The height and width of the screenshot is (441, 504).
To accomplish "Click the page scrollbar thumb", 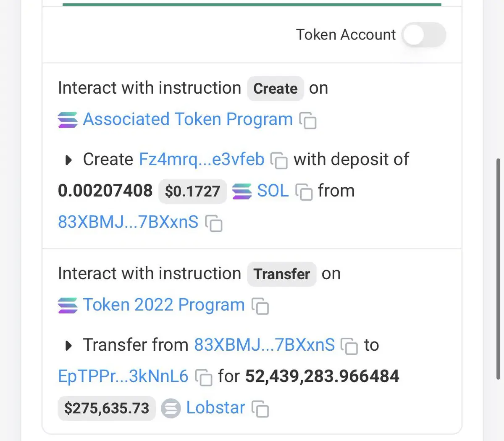I will pos(498,269).
